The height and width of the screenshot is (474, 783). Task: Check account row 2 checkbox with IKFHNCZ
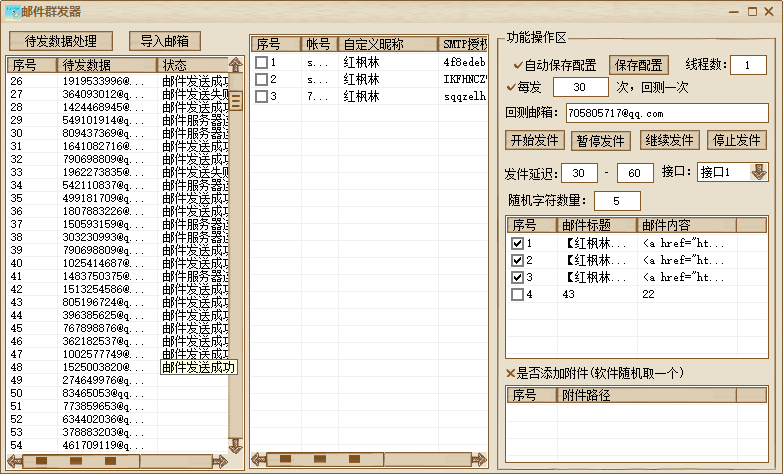coord(261,79)
